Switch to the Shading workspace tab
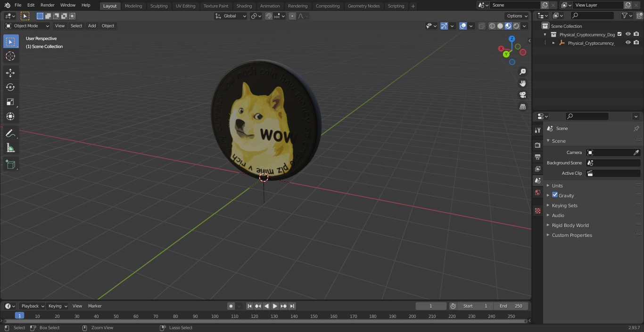644x332 pixels. click(x=244, y=6)
